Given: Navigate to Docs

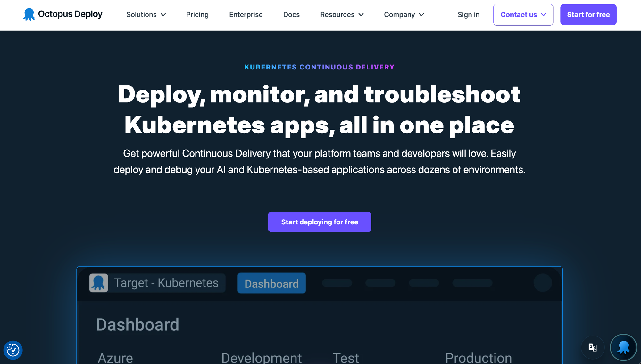Looking at the screenshot, I should (x=291, y=15).
